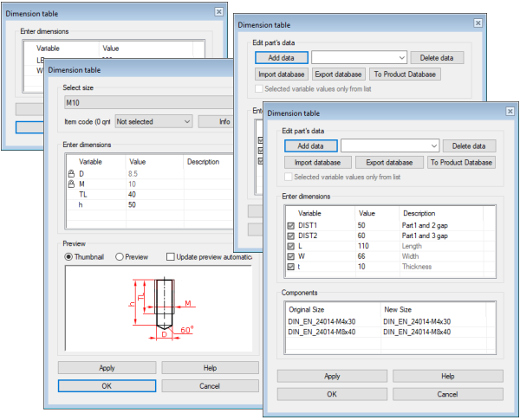Image resolution: width=520 pixels, height=420 pixels.
Task: Toggle the t thickness variable checkbox
Action: point(290,267)
